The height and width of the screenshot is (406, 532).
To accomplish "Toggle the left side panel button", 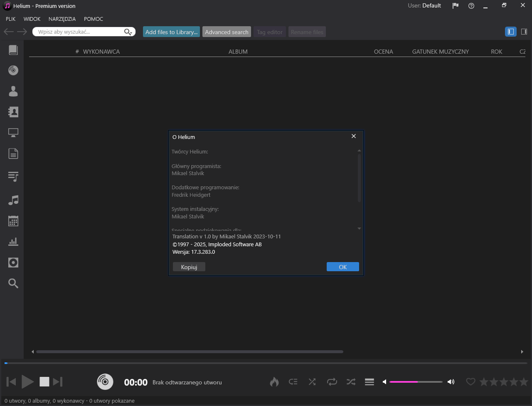I will [x=511, y=32].
